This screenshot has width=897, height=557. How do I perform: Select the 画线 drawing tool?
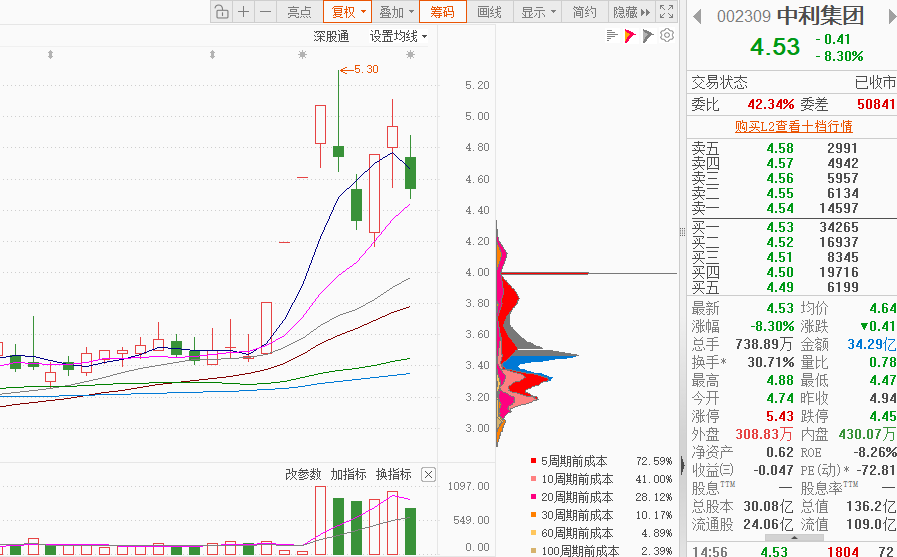pos(490,12)
